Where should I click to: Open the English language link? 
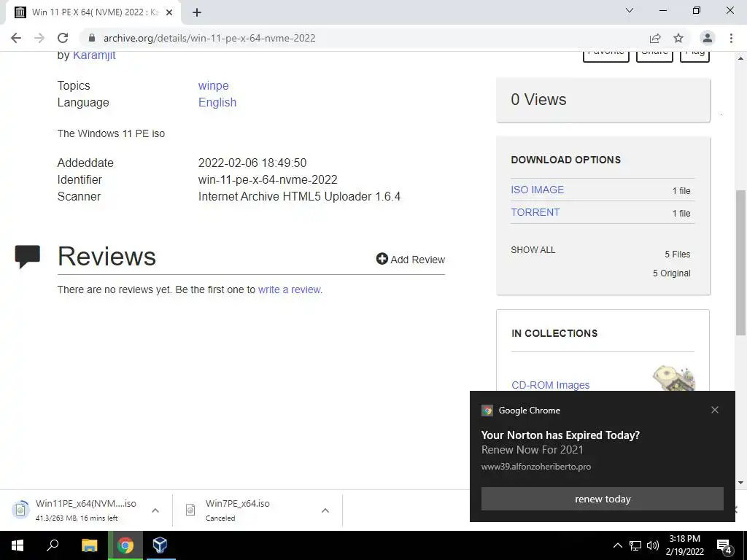point(217,102)
